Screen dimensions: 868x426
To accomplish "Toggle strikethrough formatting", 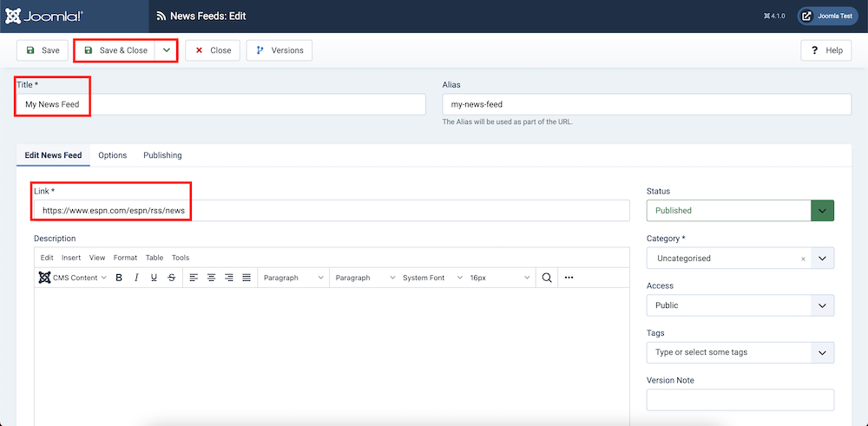I will tap(172, 278).
